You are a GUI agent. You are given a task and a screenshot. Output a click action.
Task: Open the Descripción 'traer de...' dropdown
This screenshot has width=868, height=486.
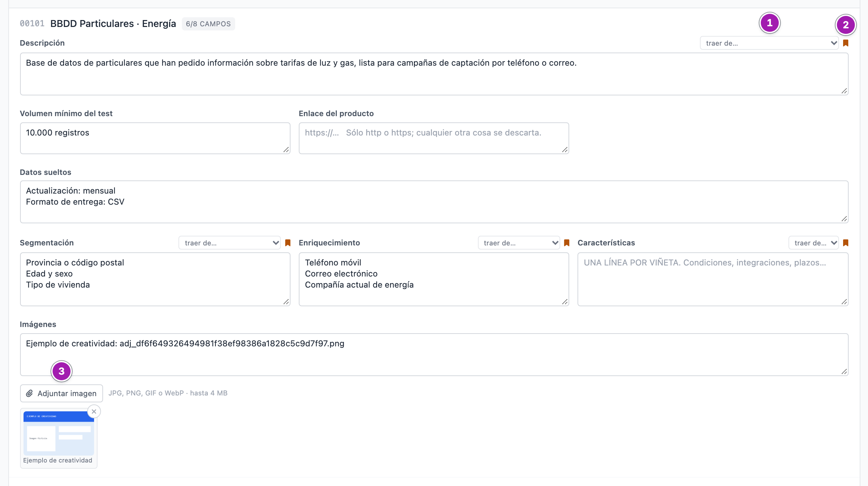769,43
